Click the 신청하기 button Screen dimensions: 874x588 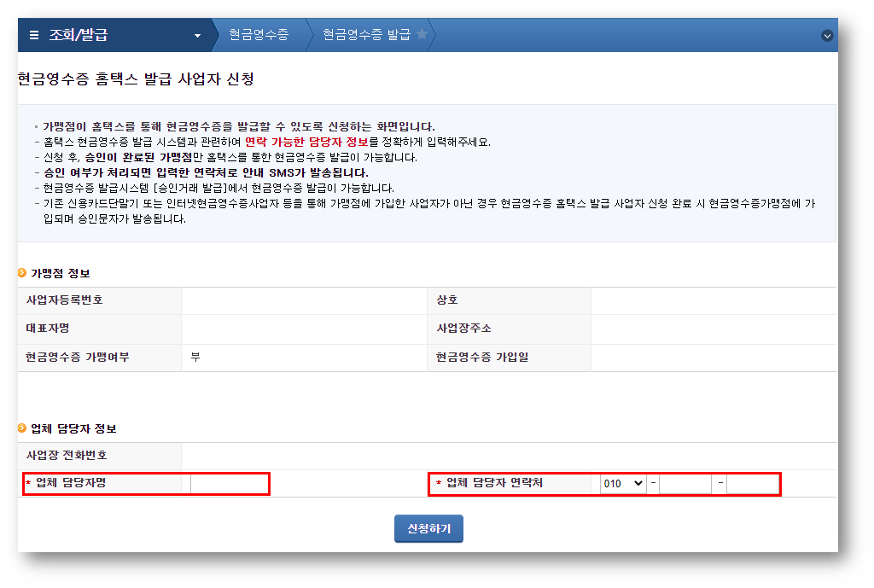pos(428,528)
